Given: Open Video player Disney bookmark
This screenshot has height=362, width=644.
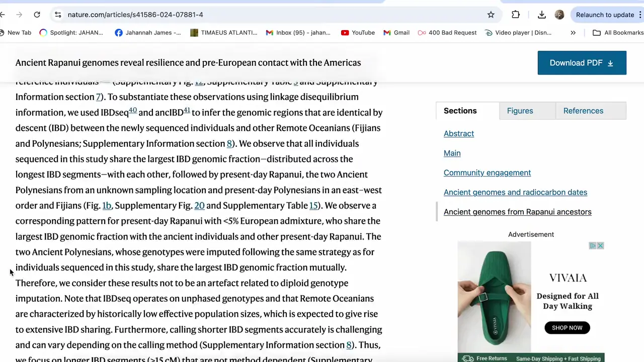Looking at the screenshot, I should click(518, 33).
